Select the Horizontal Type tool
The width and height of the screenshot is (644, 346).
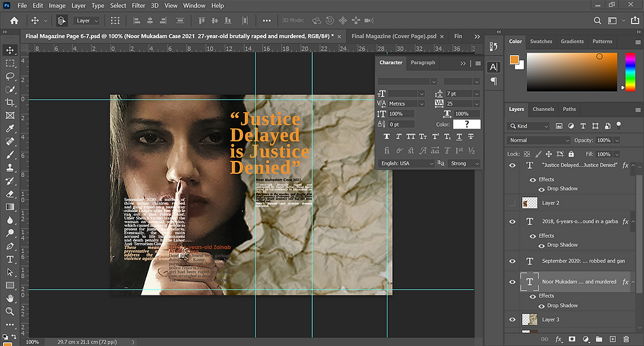pos(10,259)
